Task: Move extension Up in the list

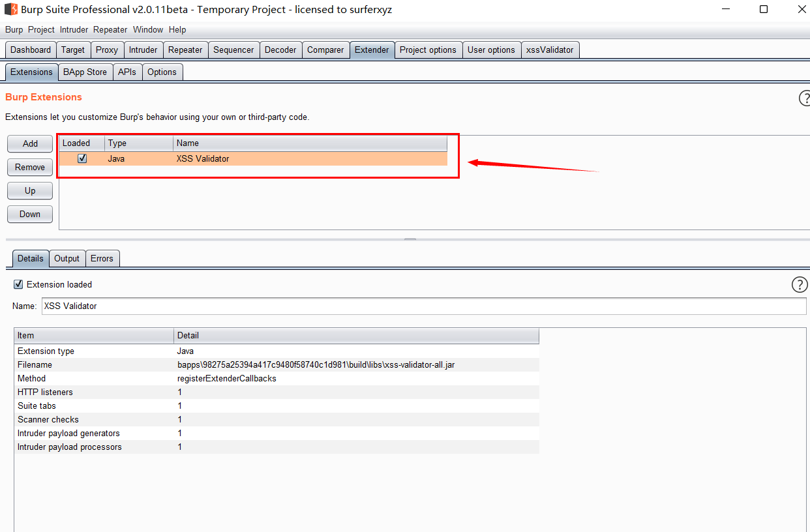Action: pos(30,190)
